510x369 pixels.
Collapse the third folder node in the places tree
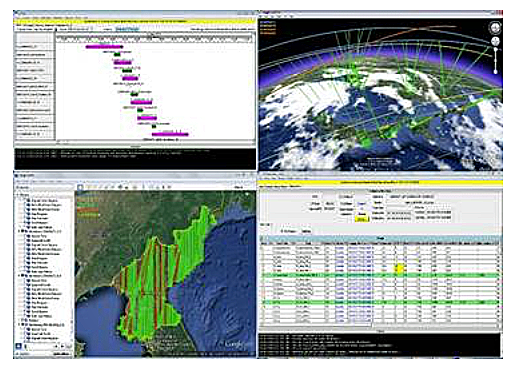click(x=19, y=276)
